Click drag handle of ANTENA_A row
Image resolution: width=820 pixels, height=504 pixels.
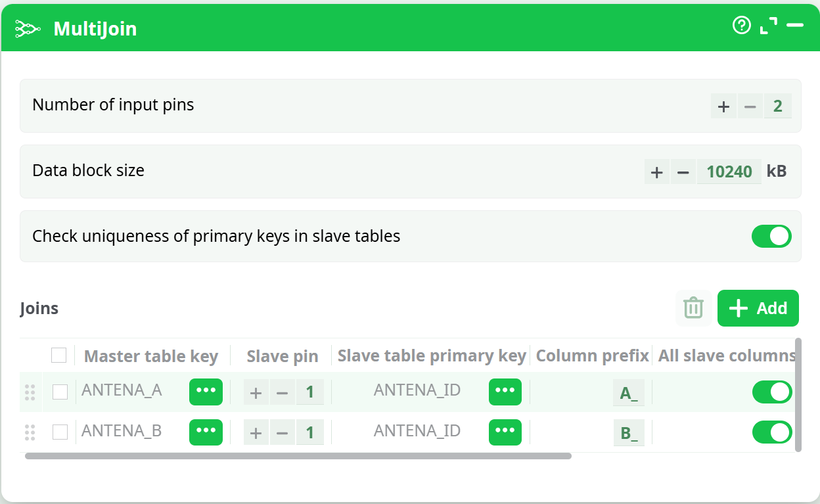30,392
